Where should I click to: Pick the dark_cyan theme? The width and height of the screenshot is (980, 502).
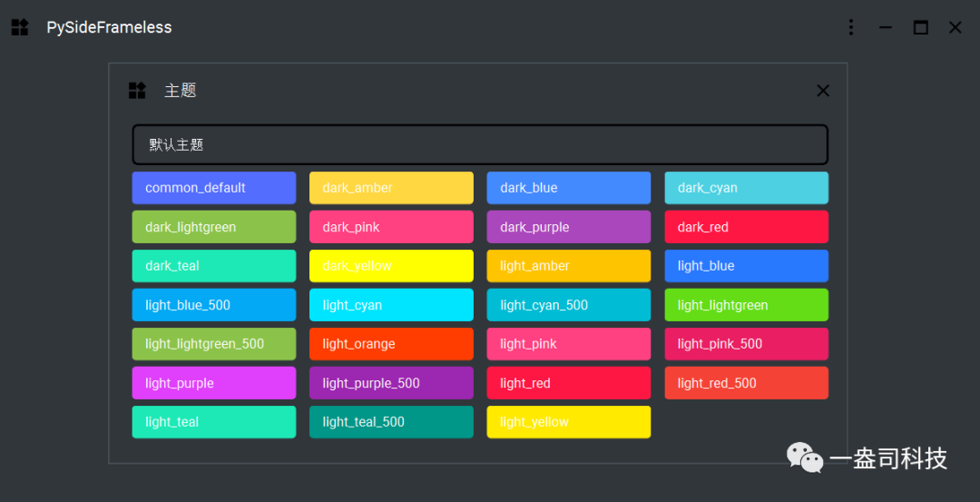(746, 188)
